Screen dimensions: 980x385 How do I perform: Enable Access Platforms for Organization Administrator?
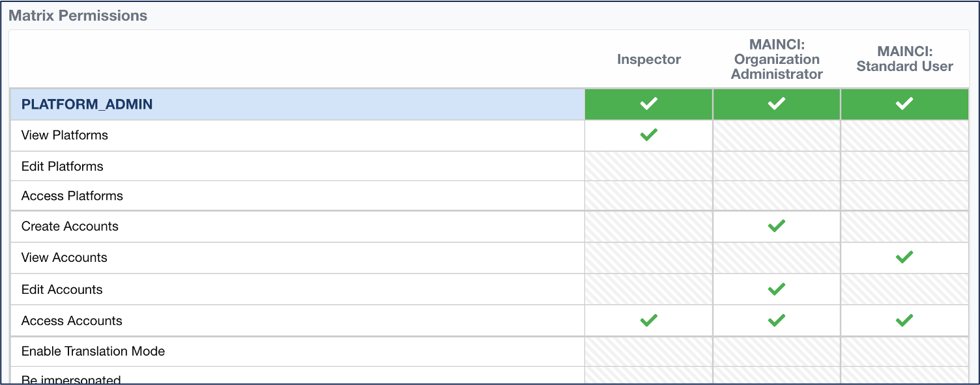tap(776, 195)
